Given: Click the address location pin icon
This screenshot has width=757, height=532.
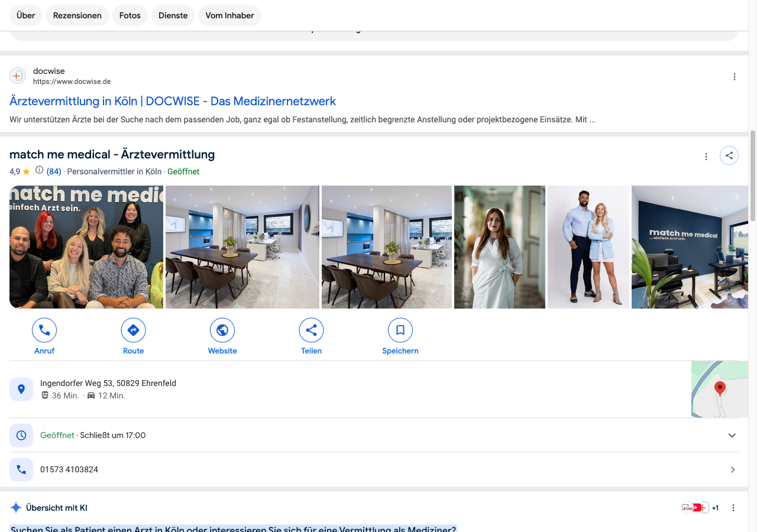Looking at the screenshot, I should pyautogui.click(x=21, y=389).
